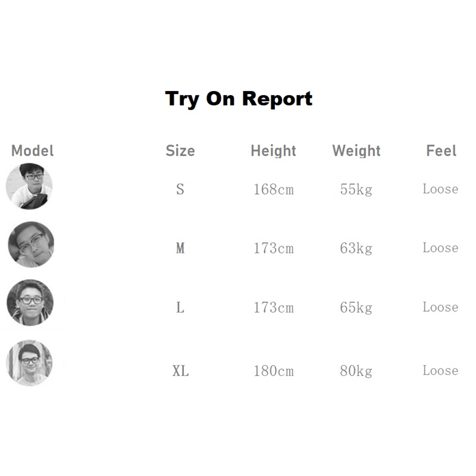Click the 168cm height value

click(x=274, y=189)
